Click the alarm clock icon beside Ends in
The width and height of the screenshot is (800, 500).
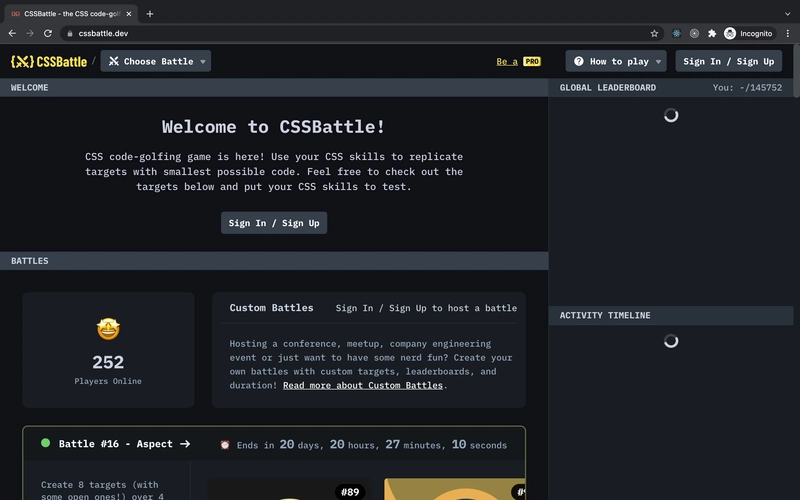point(224,445)
